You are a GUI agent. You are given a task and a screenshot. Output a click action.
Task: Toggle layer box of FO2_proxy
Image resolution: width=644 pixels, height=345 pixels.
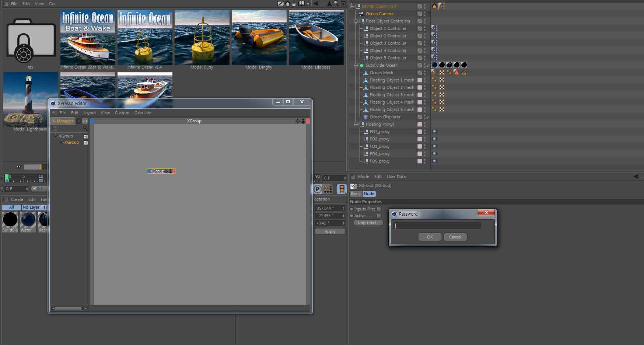[420, 139]
